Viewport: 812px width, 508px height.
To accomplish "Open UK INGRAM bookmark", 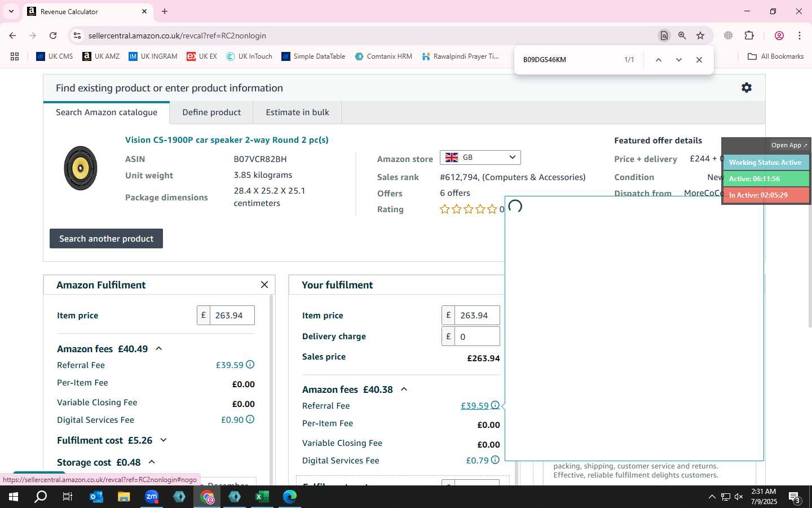I will pos(153,56).
